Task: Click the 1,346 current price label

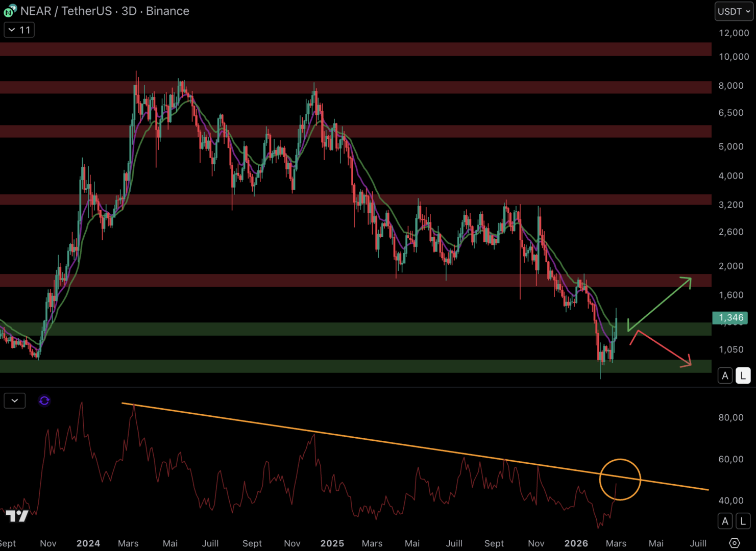Action: (x=730, y=318)
